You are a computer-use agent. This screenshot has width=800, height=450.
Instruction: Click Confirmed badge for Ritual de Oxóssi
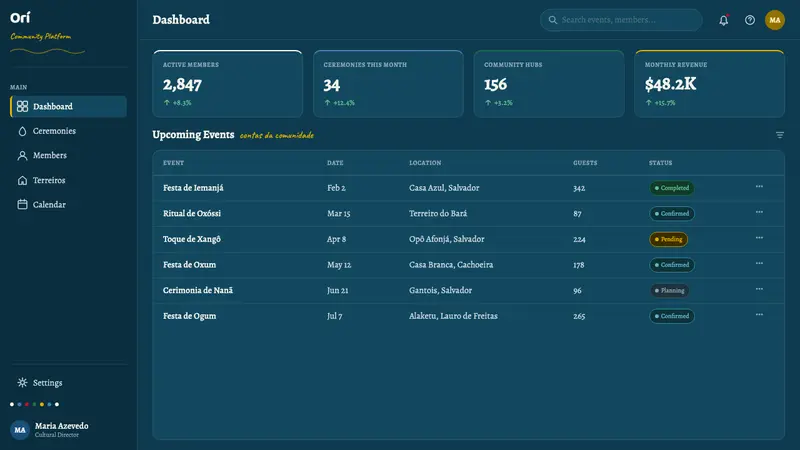[671, 213]
